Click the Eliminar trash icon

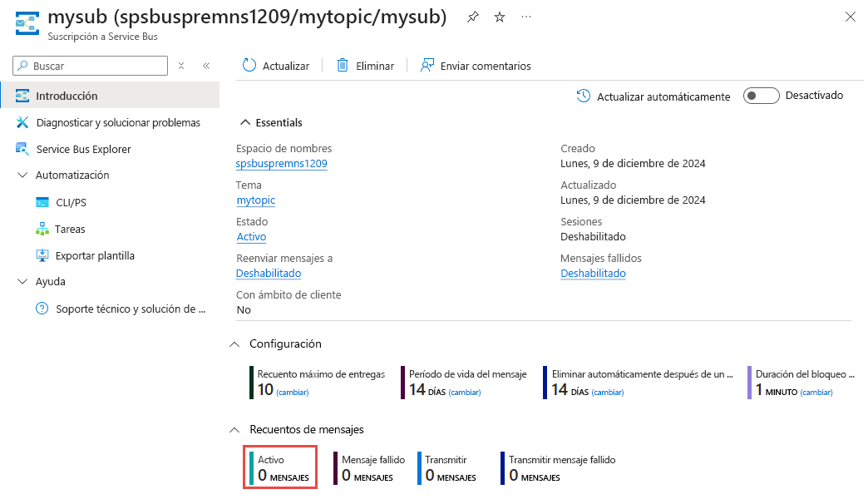(x=343, y=66)
